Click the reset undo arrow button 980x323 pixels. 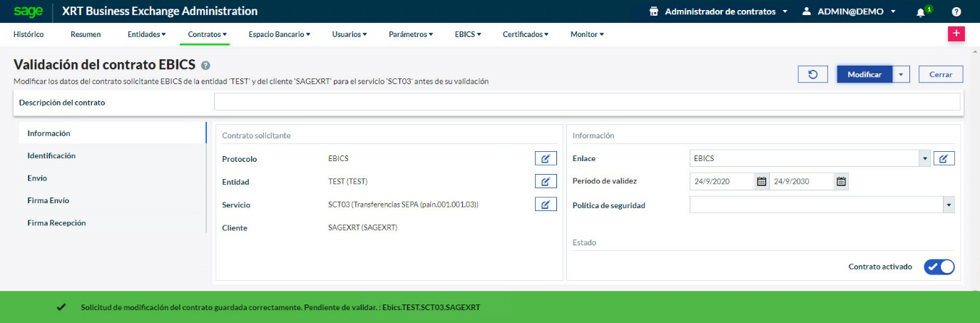tap(812, 74)
